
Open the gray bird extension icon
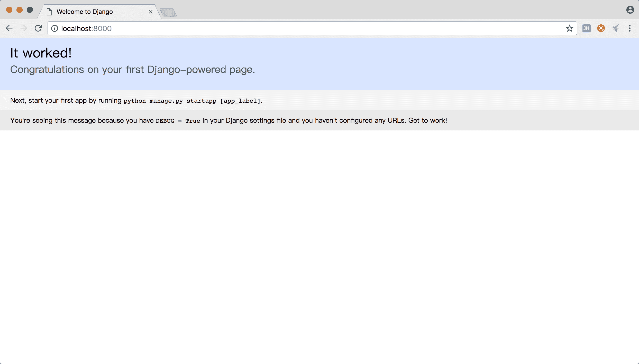[615, 28]
